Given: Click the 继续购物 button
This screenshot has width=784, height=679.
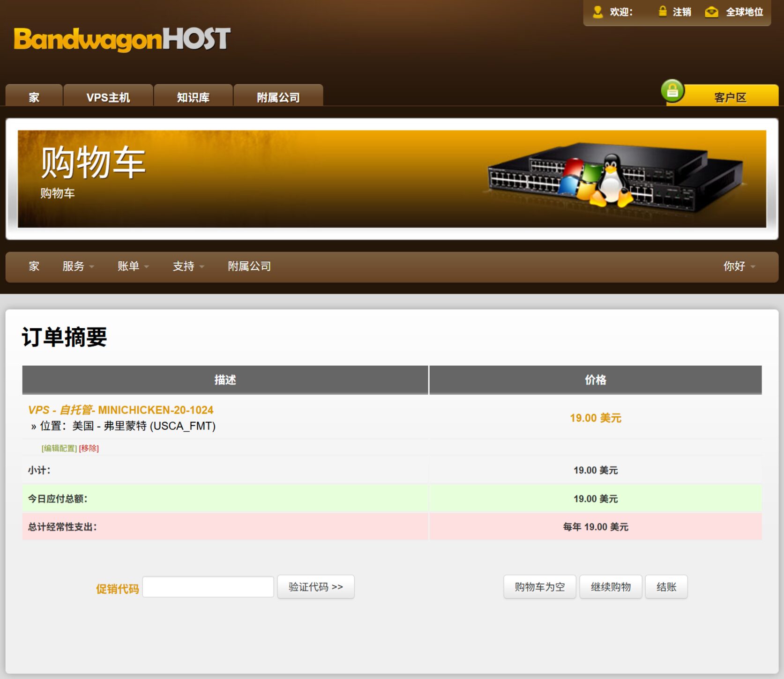Looking at the screenshot, I should pos(611,587).
